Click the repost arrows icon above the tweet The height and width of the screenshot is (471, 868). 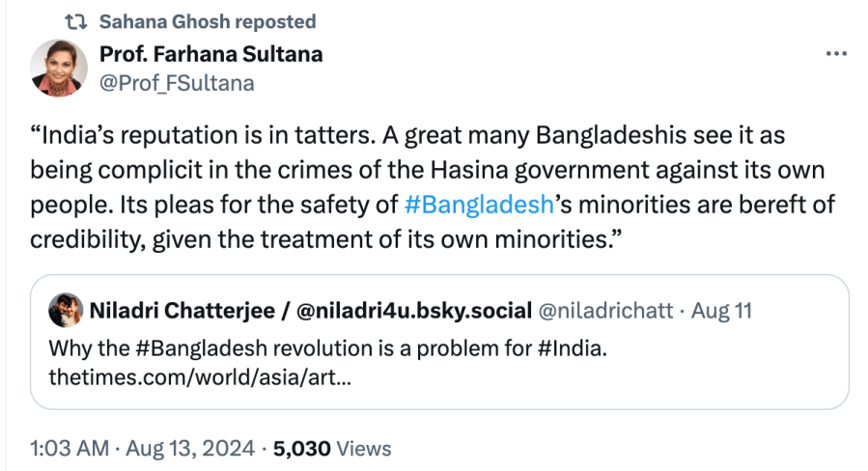pos(75,21)
